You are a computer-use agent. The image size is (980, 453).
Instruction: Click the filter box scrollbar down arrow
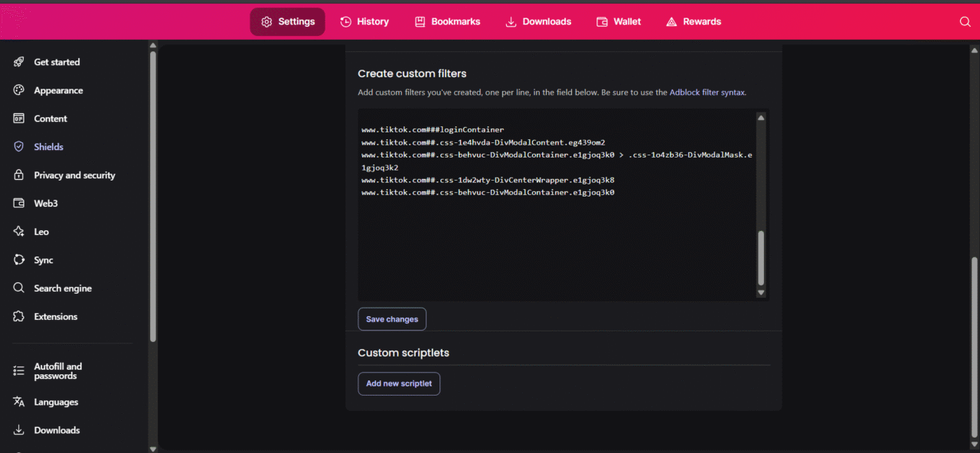[761, 292]
